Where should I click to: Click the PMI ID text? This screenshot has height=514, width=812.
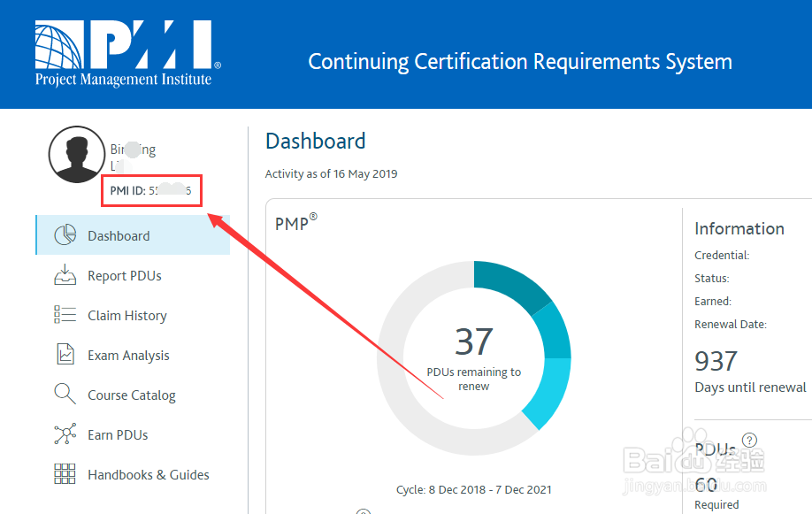[150, 191]
